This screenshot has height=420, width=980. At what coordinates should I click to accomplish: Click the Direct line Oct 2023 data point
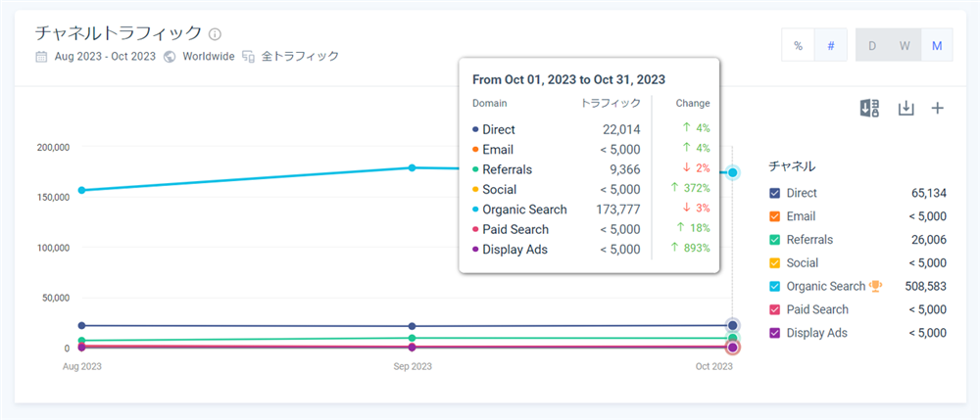(x=732, y=325)
